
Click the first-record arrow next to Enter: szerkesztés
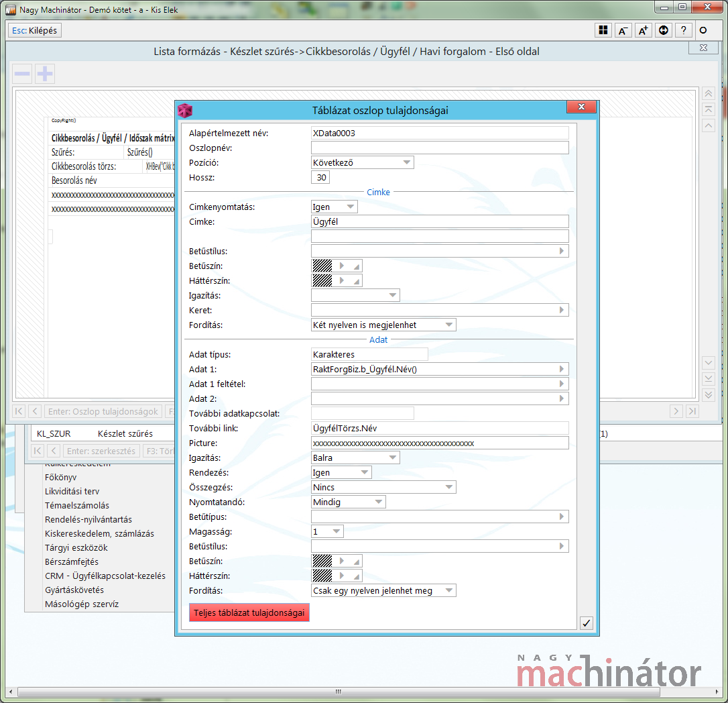tap(37, 451)
